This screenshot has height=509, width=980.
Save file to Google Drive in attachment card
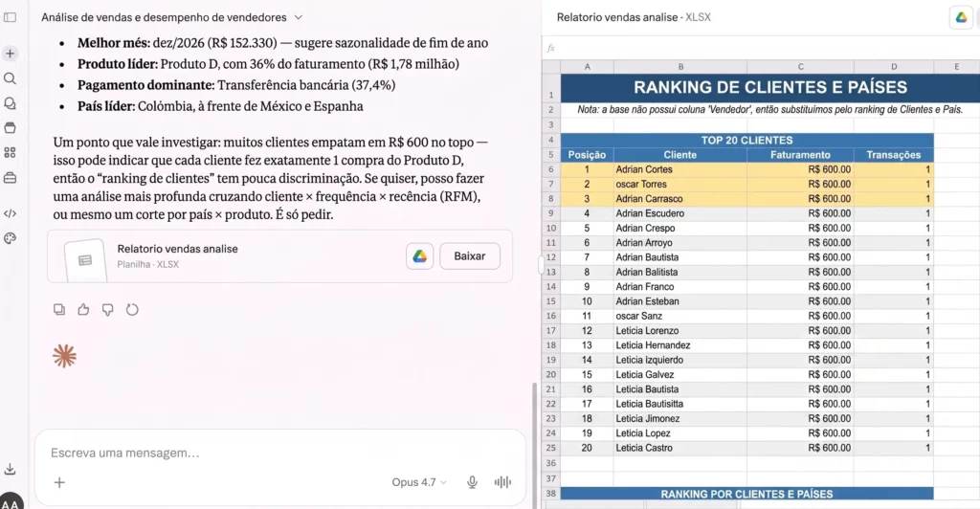420,256
